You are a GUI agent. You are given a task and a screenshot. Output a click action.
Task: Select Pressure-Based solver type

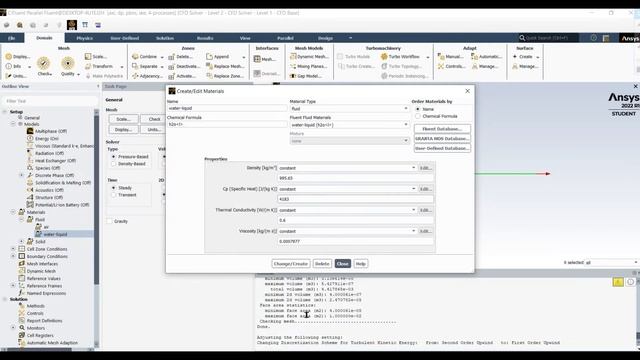113,157
